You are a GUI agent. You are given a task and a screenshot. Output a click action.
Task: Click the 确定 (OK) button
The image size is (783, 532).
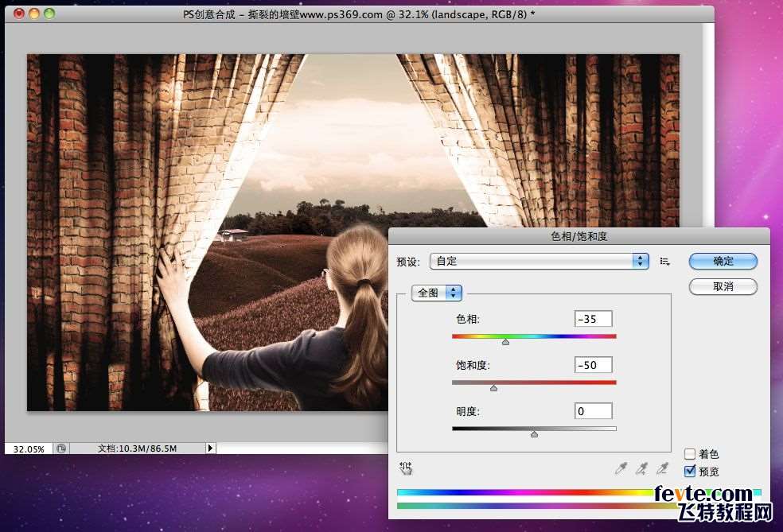[x=723, y=261]
